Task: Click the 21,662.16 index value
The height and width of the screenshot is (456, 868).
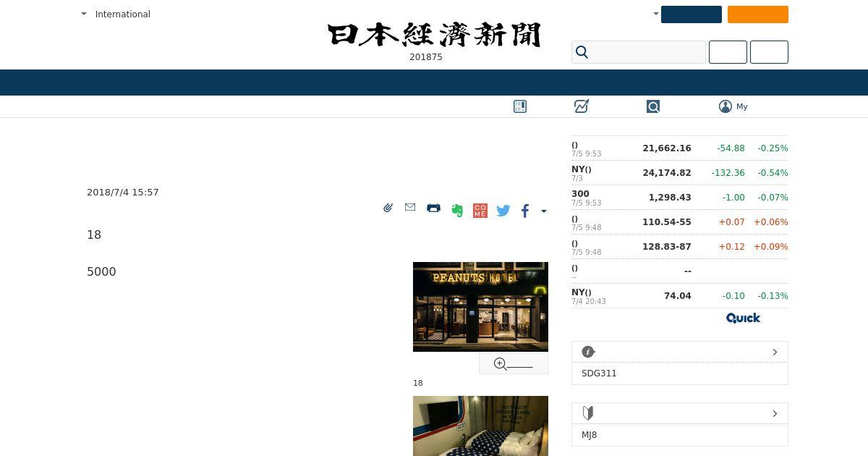Action: pos(667,148)
